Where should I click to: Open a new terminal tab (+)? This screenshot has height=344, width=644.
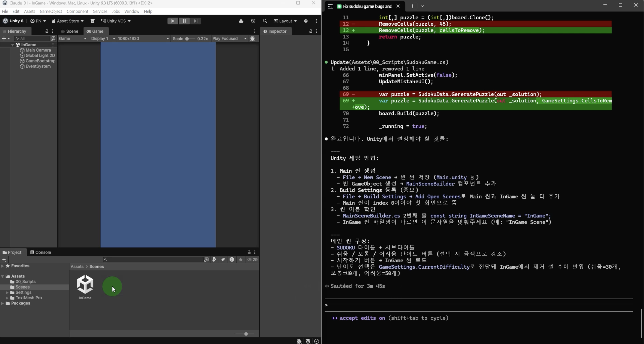click(412, 6)
